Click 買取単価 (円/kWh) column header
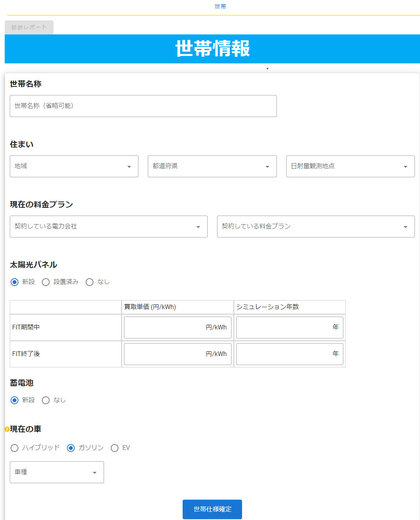420x520 pixels. click(x=150, y=307)
